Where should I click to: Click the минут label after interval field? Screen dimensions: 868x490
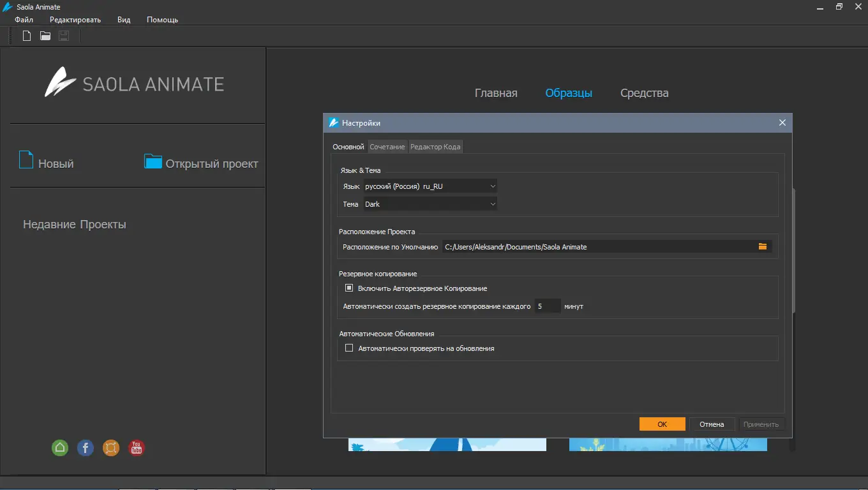(x=574, y=306)
